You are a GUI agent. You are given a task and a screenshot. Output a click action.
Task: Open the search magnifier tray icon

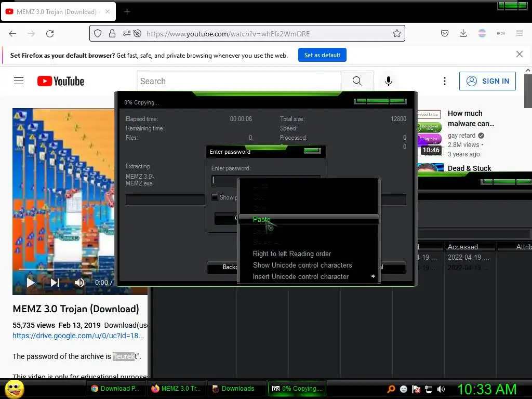(x=391, y=389)
